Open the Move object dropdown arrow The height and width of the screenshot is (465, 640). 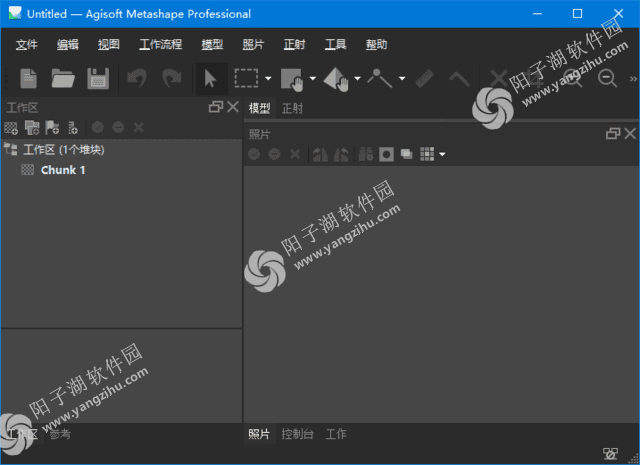[x=357, y=78]
